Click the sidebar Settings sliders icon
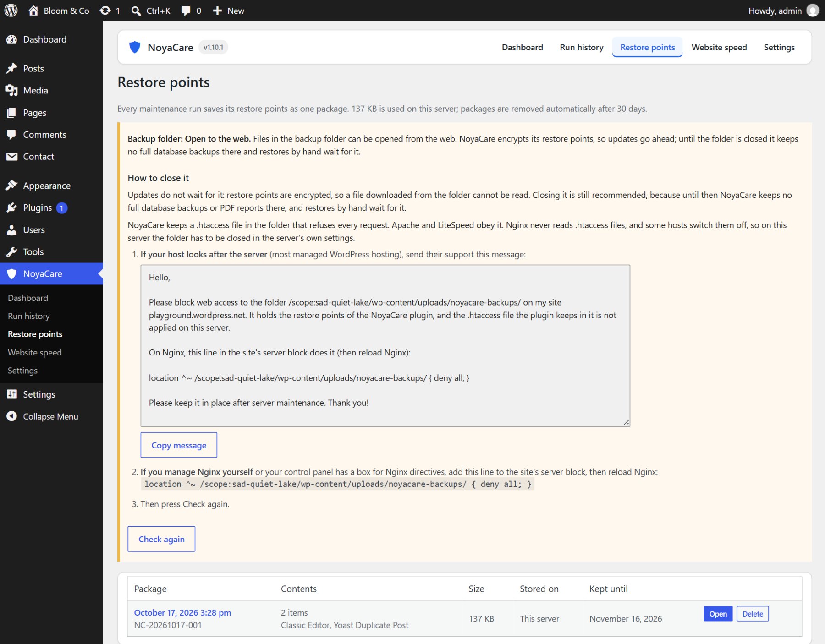Viewport: 825px width, 644px height. 12,394
